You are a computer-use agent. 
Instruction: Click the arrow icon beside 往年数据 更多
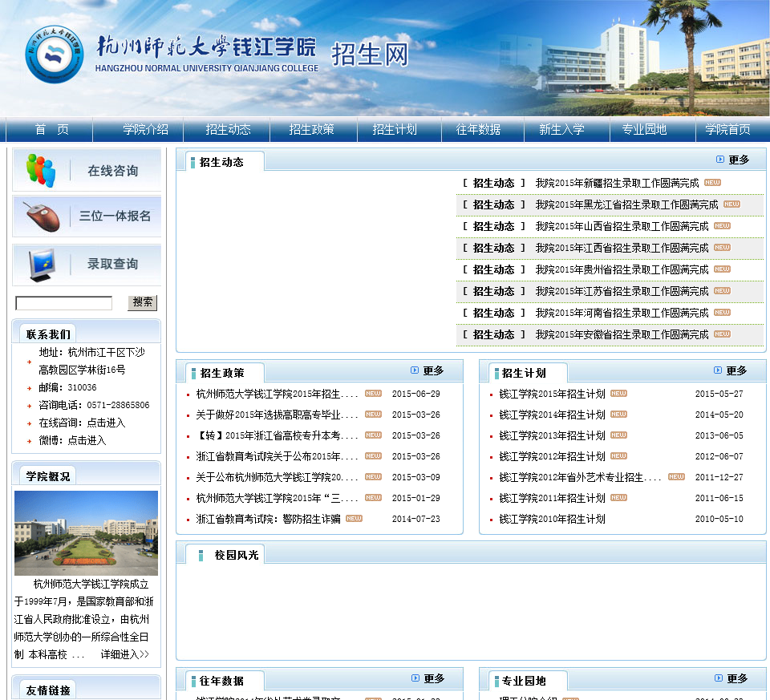pyautogui.click(x=415, y=678)
